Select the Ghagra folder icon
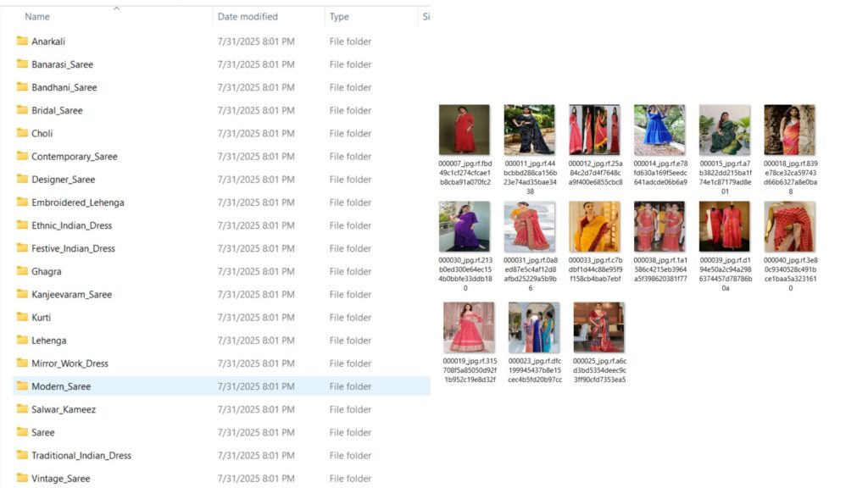 click(x=22, y=271)
